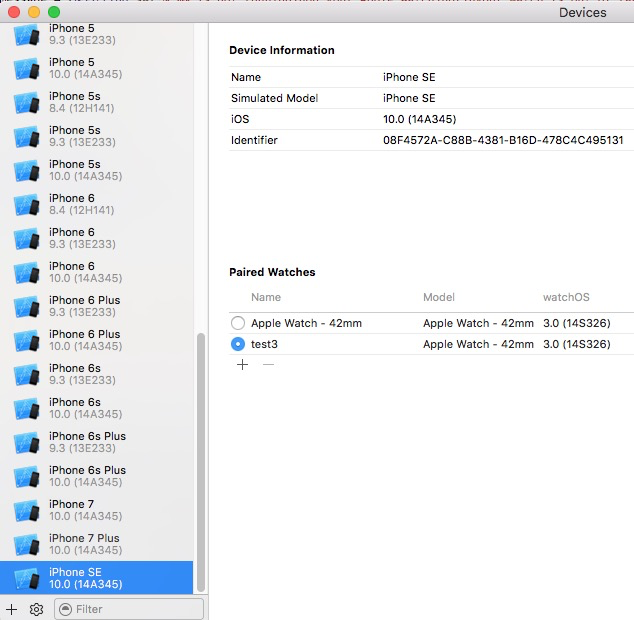Image resolution: width=634 pixels, height=620 pixels.
Task: Select the iPhone 6 8.4 simulator icon
Action: [x=27, y=205]
